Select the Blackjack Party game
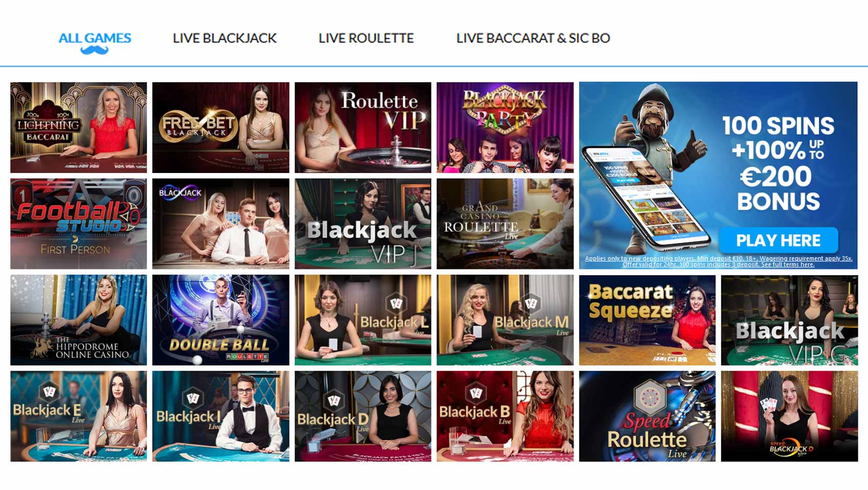The width and height of the screenshot is (868, 490). (x=505, y=128)
